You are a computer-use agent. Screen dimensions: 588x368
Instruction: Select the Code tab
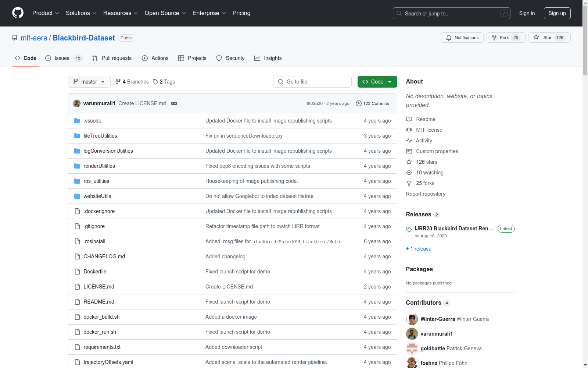pos(26,58)
